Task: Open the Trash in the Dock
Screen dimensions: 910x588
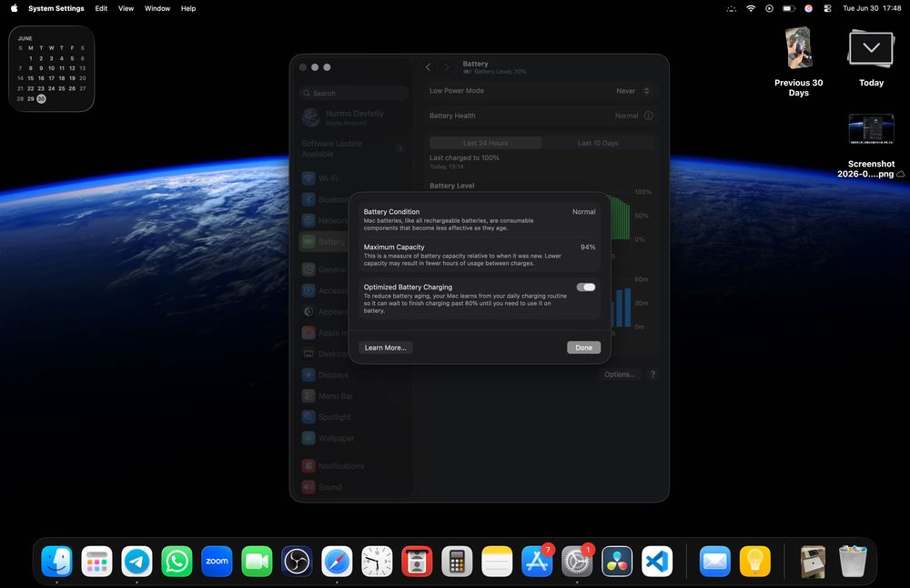Action: [853, 562]
